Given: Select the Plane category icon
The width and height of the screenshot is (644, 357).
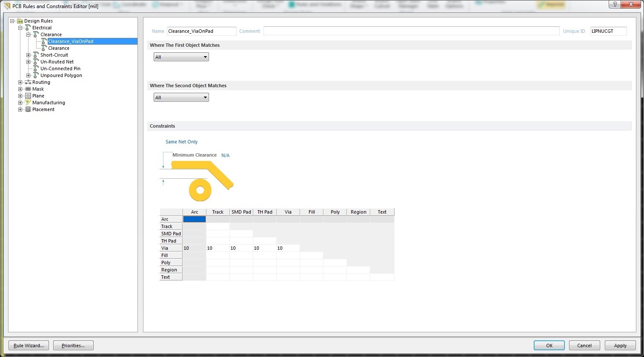Looking at the screenshot, I should (x=28, y=96).
